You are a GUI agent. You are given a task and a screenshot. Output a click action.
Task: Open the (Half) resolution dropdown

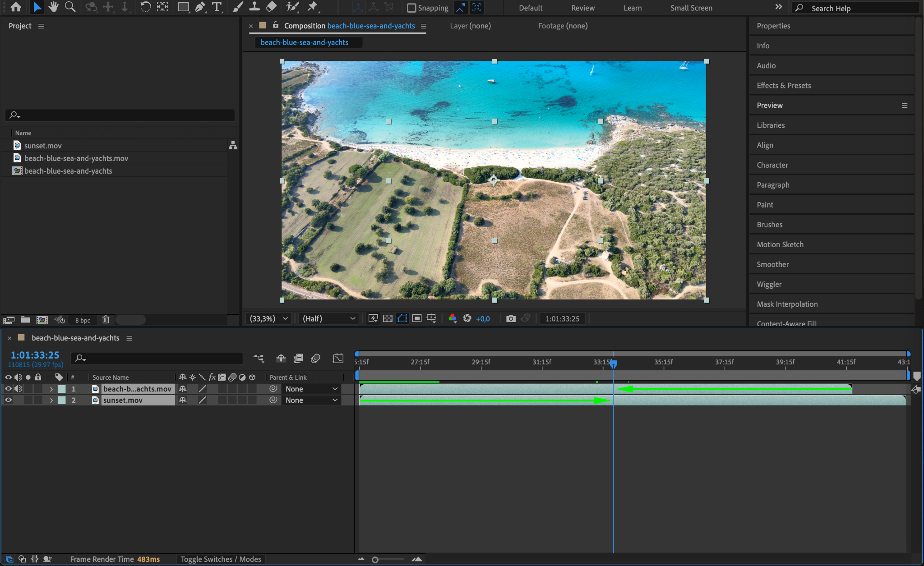click(328, 318)
